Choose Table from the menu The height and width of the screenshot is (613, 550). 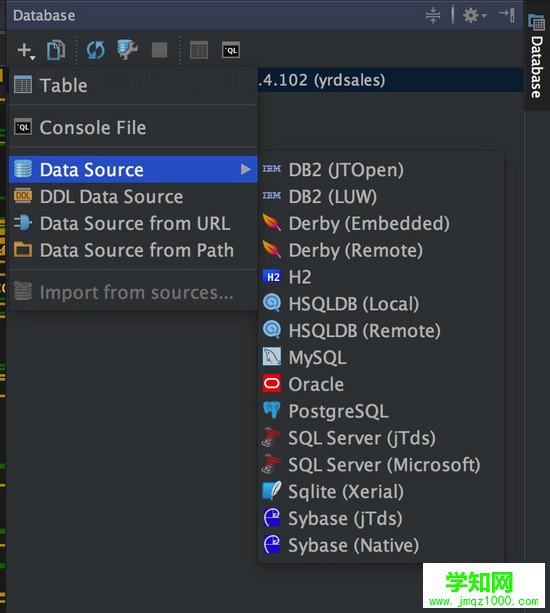(x=133, y=85)
